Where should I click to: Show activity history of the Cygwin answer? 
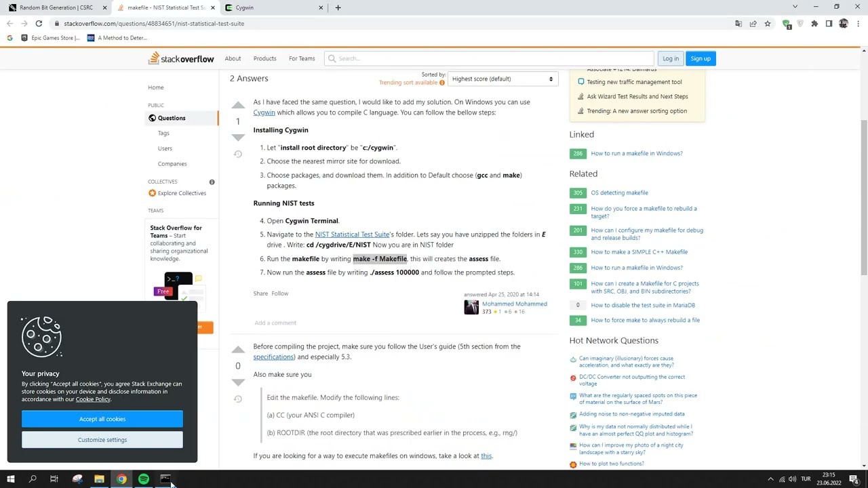click(x=238, y=154)
